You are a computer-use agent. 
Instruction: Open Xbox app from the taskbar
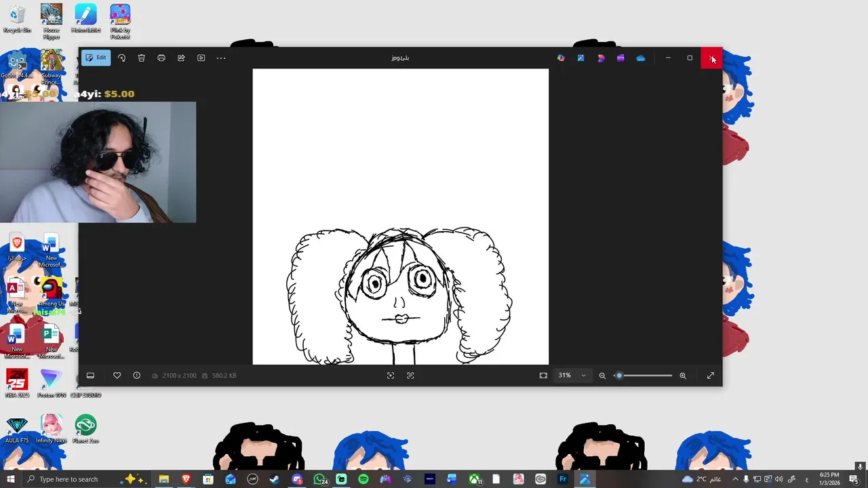coord(475,479)
